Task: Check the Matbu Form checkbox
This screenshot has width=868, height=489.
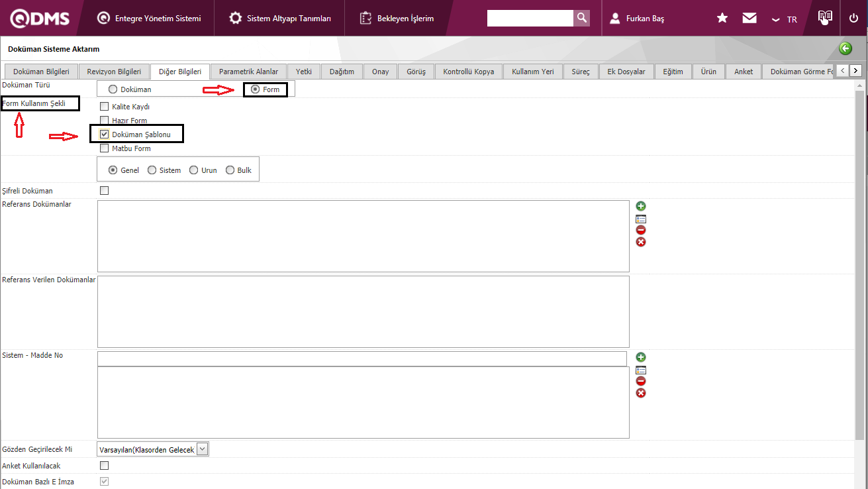Action: coord(104,148)
